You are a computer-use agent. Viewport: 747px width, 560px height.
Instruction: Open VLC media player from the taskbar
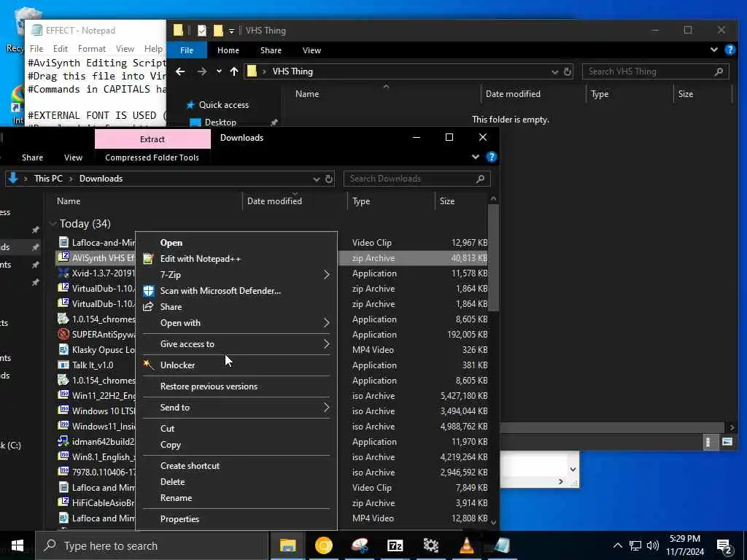tap(466, 545)
